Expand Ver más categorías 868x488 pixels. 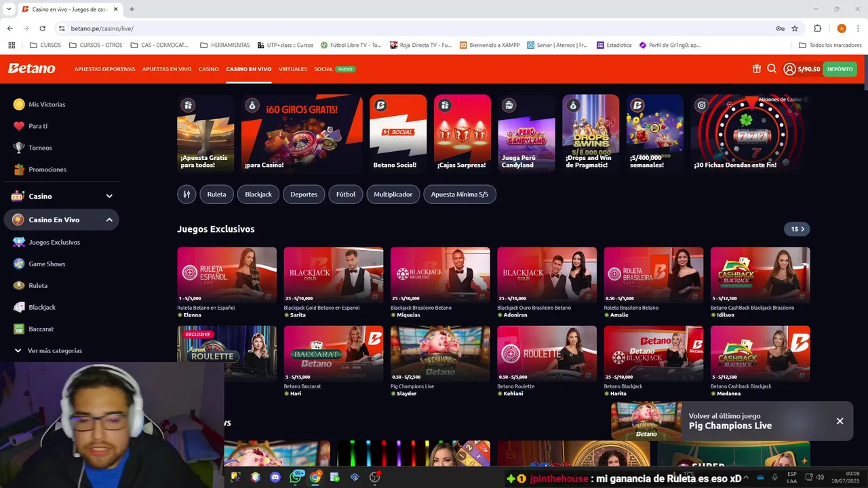pos(48,350)
